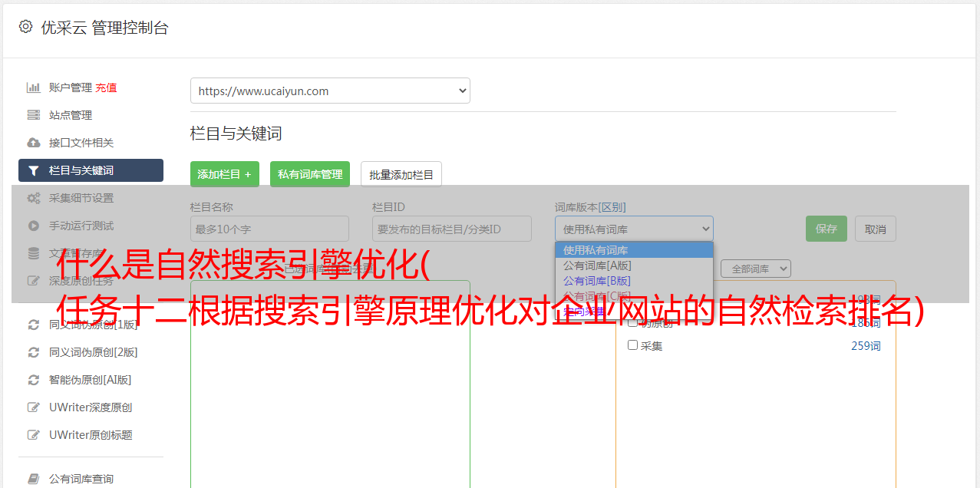This screenshot has width=980, height=488.
Task: Select 公有词库[A版] from the dropdown list
Action: click(x=597, y=265)
